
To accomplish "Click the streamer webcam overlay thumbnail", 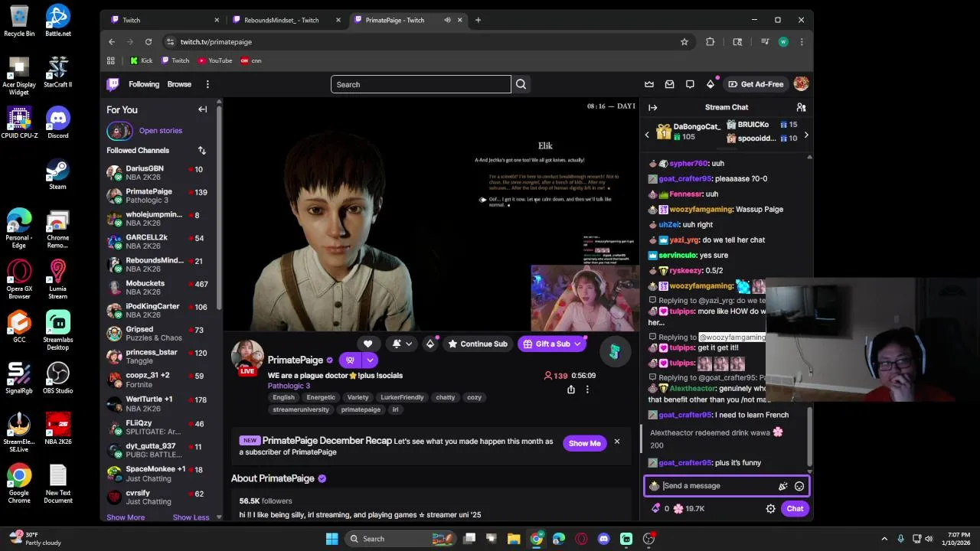I will point(585,298).
